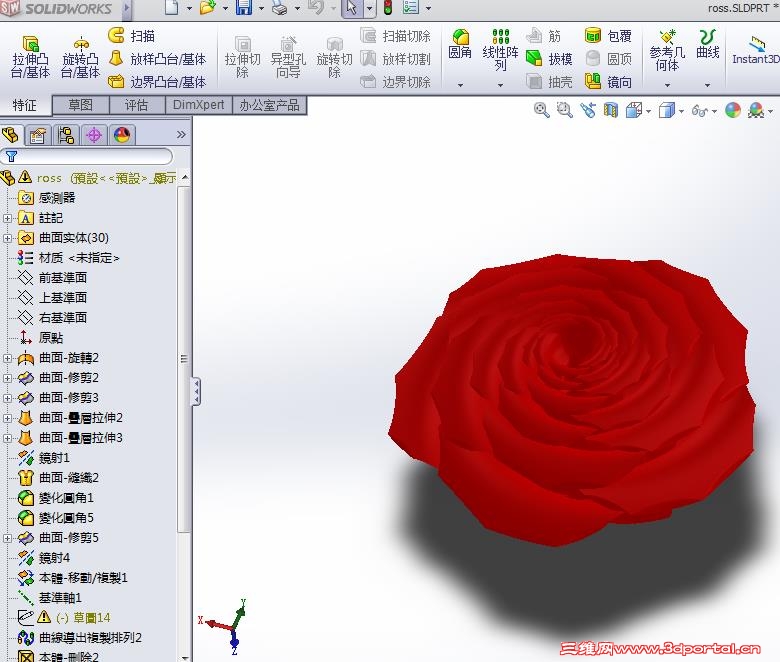This screenshot has width=780, height=662.
Task: Select the Dome (圆顶) tool
Action: [608, 59]
